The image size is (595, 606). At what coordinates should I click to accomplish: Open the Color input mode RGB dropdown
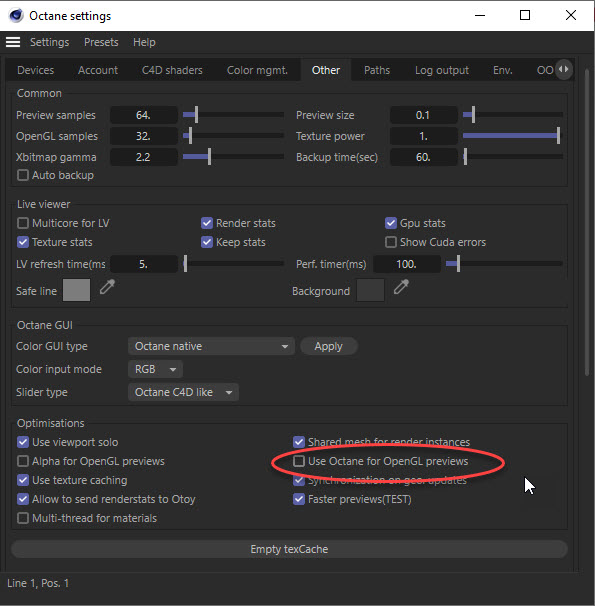click(x=155, y=369)
